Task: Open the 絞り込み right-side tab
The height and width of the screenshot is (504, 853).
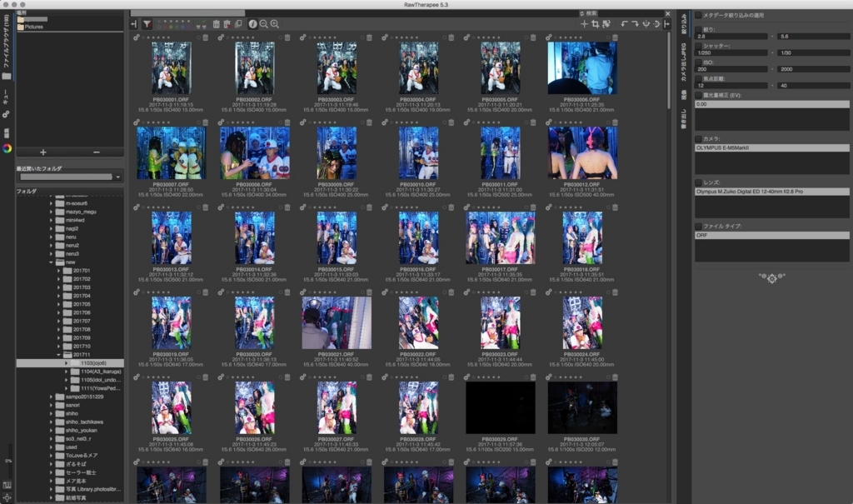Action: pyautogui.click(x=684, y=24)
